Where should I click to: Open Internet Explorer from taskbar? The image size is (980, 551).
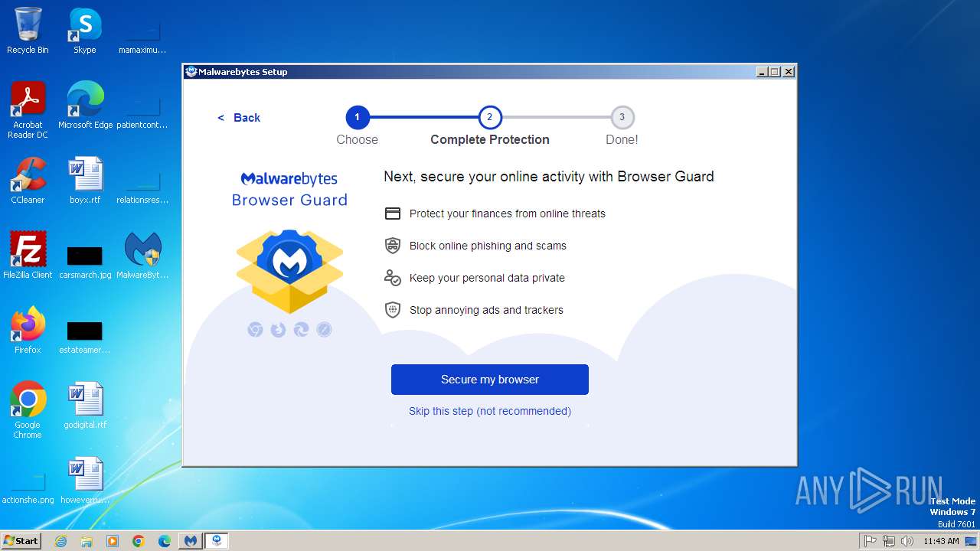61,541
